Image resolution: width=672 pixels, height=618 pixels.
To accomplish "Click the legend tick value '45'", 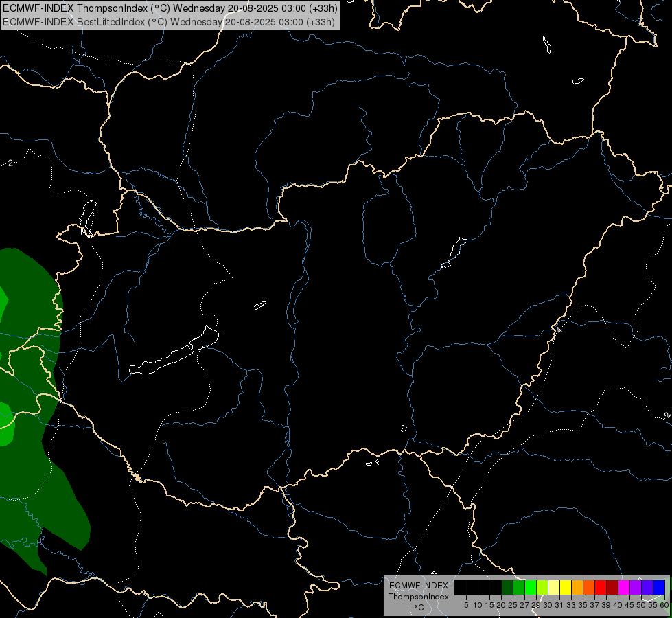I will [629, 605].
